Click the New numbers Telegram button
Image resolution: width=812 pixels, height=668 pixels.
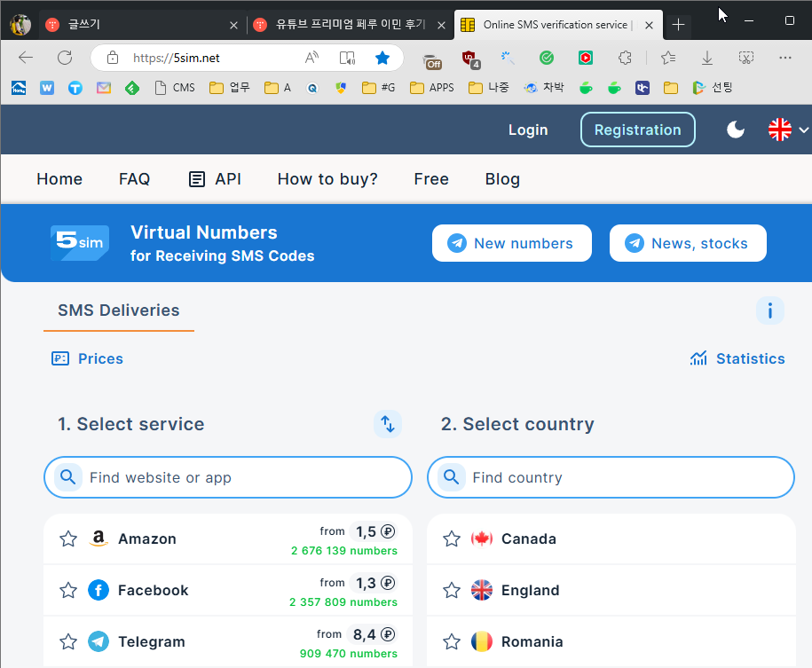512,243
